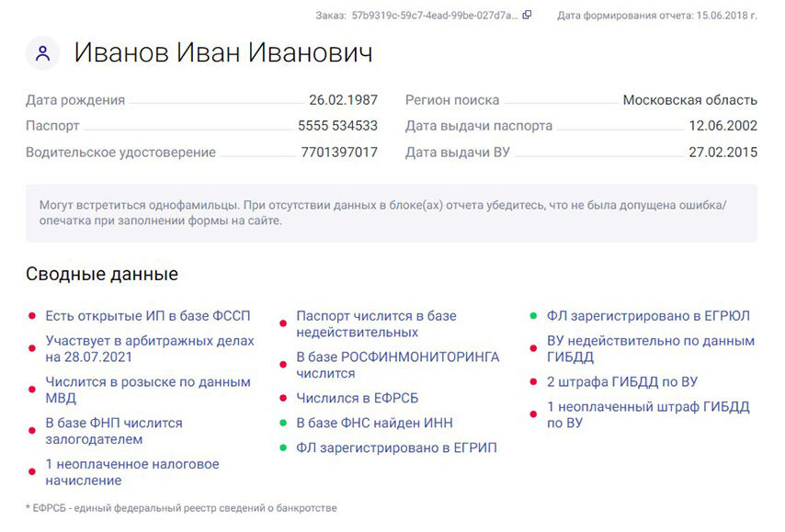Copy the order ID with copy icon

click(528, 15)
